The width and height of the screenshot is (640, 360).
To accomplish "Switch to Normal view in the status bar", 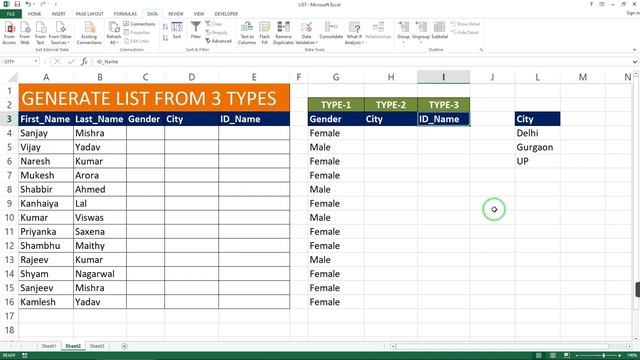I will [x=539, y=356].
